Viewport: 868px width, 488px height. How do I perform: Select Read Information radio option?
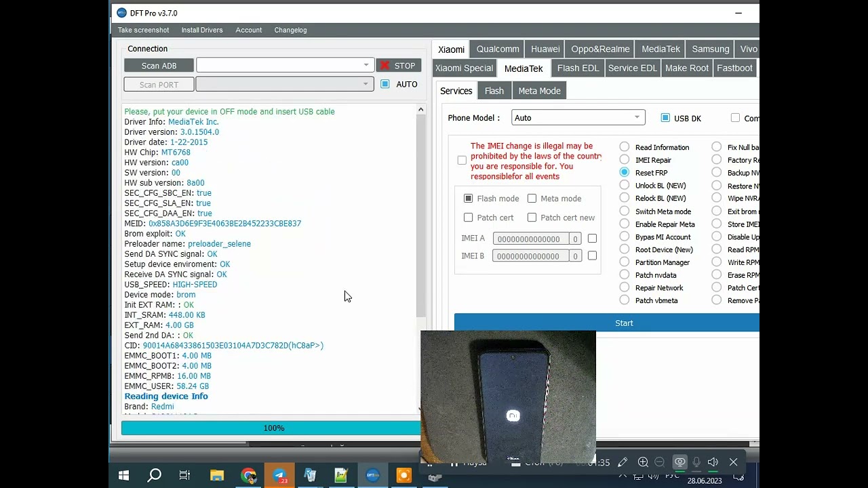[625, 147]
